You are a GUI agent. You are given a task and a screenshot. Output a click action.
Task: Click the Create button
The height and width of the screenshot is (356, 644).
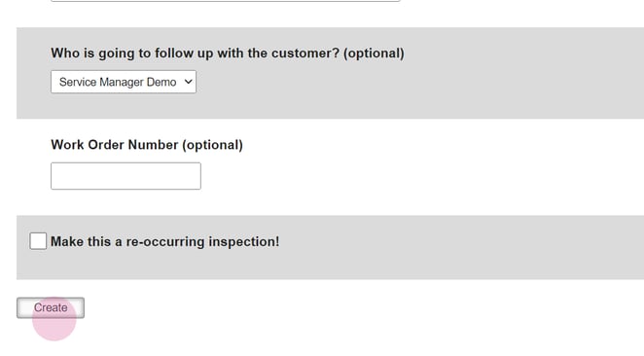tap(51, 307)
